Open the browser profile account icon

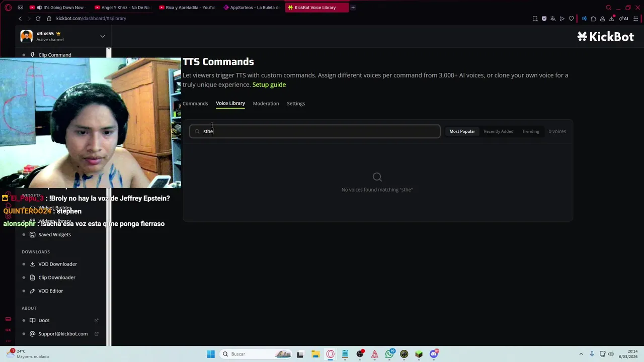pos(602,19)
